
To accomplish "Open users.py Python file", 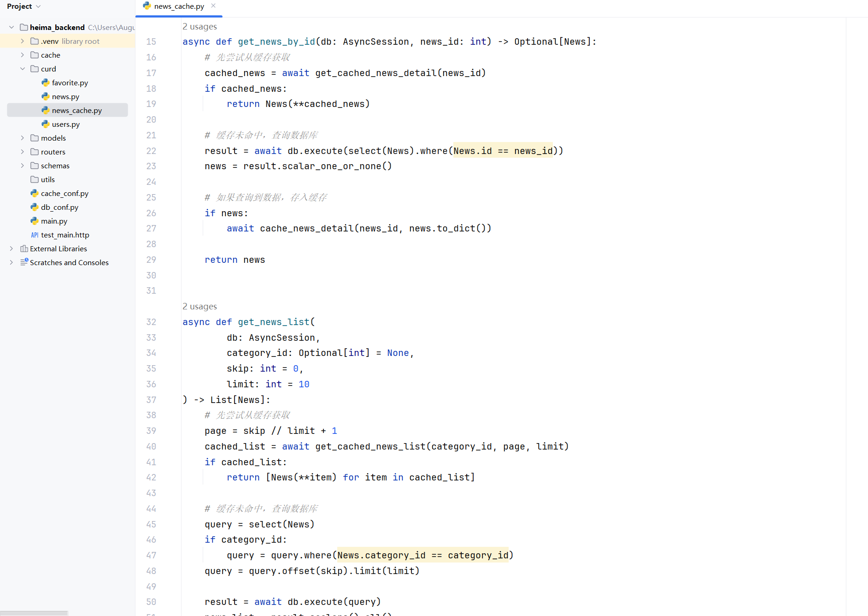I will [x=65, y=124].
